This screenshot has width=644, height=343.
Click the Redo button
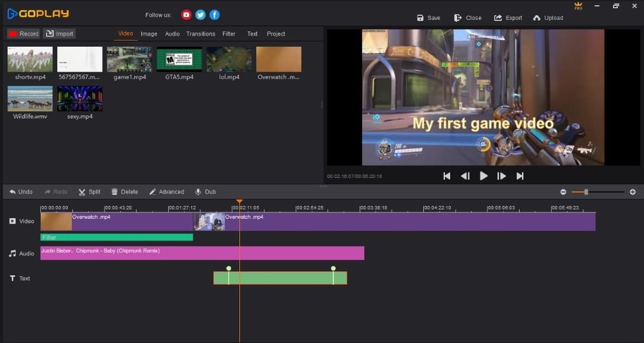click(56, 191)
